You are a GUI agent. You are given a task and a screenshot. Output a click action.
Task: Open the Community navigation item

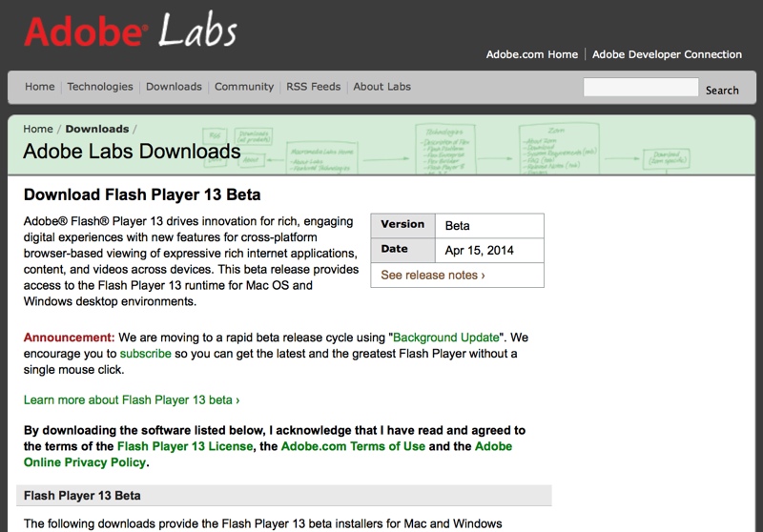244,87
